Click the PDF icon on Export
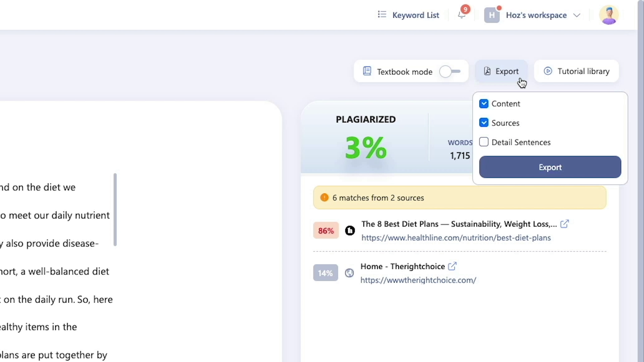 487,71
